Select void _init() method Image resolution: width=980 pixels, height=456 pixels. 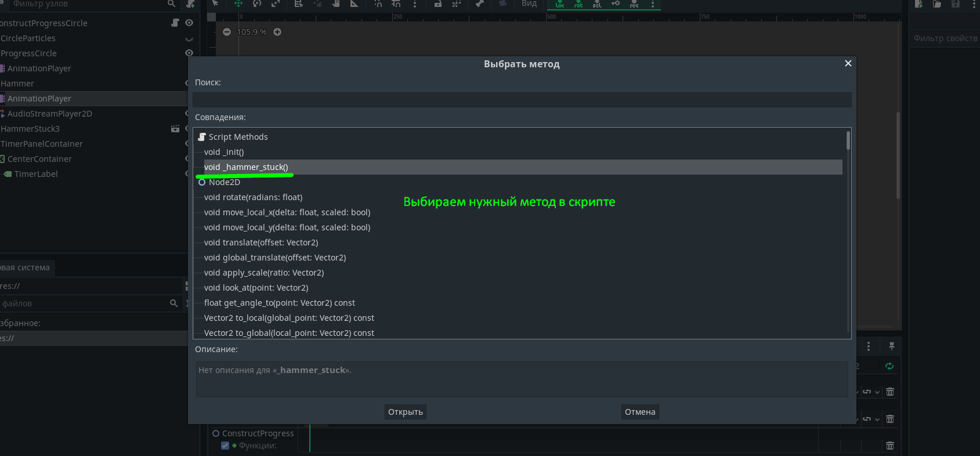coord(224,152)
